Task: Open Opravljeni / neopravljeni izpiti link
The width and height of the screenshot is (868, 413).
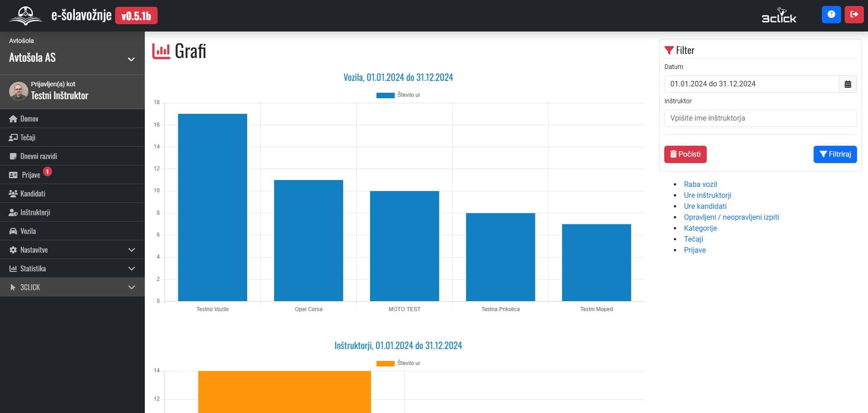Action: (x=731, y=217)
